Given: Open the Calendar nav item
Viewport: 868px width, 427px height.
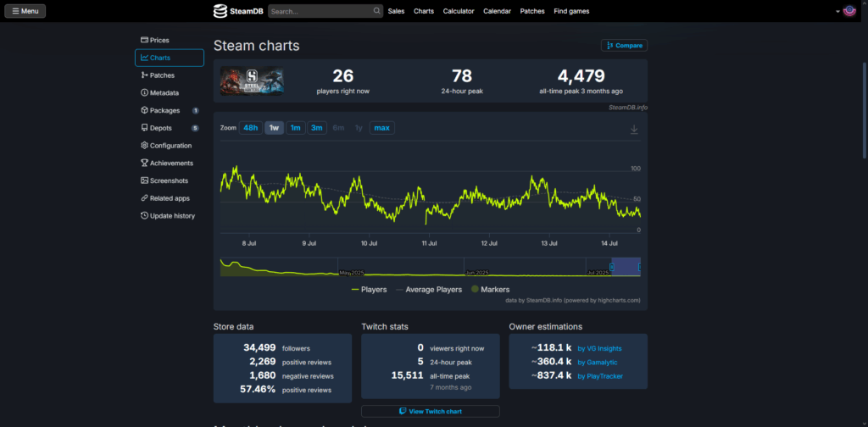Looking at the screenshot, I should click(x=497, y=11).
